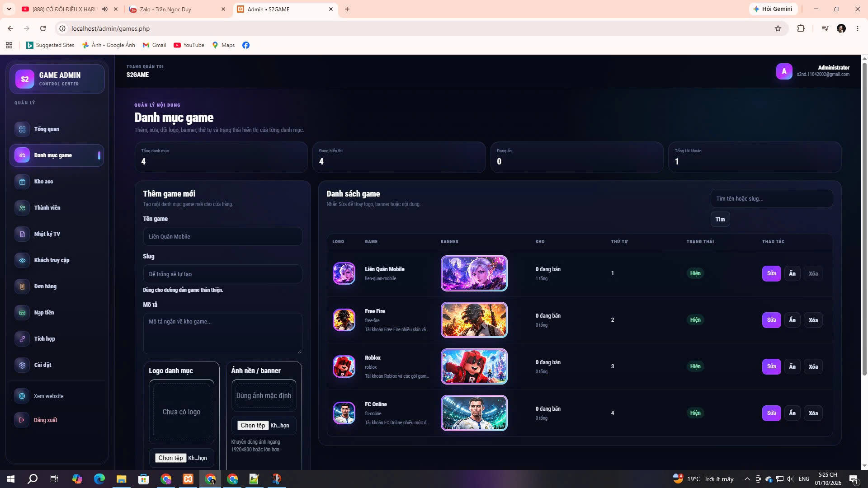Choose file for Logo danh mục
The width and height of the screenshot is (868, 488).
pyautogui.click(x=171, y=458)
